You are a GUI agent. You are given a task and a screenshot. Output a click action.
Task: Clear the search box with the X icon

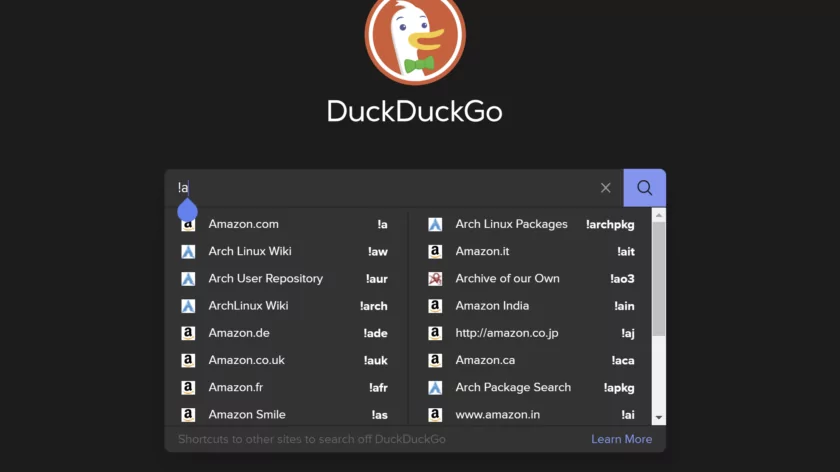[605, 188]
